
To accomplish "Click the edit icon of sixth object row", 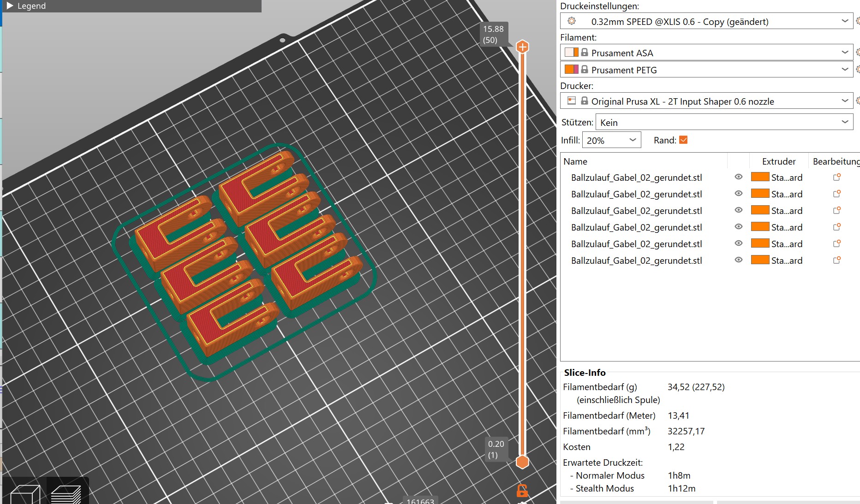I will point(836,260).
